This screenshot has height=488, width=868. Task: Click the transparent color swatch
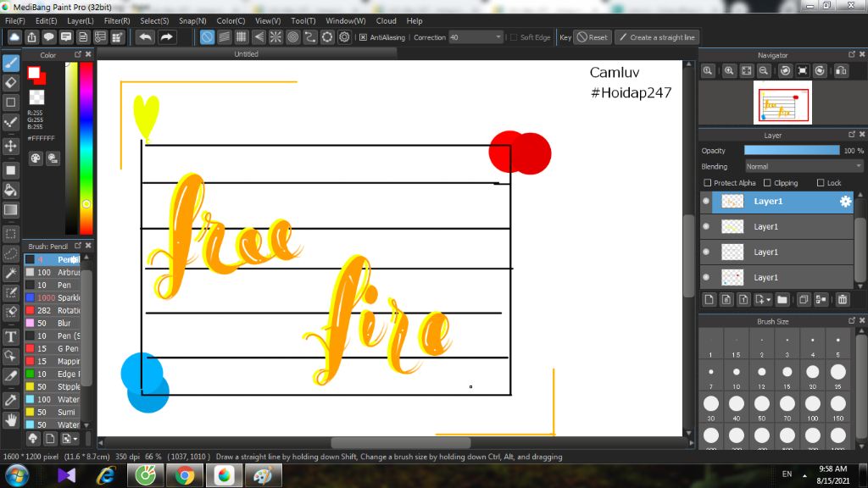36,97
